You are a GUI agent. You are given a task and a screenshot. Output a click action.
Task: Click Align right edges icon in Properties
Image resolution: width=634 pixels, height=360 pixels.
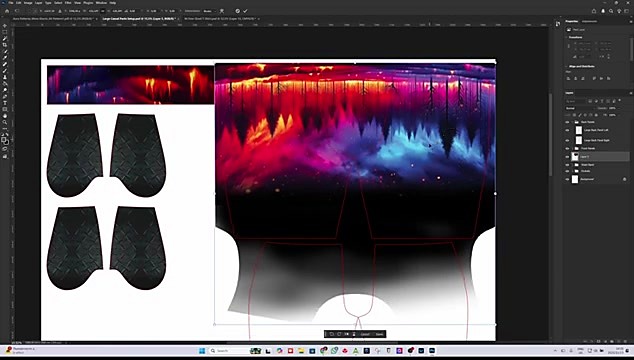(583, 78)
